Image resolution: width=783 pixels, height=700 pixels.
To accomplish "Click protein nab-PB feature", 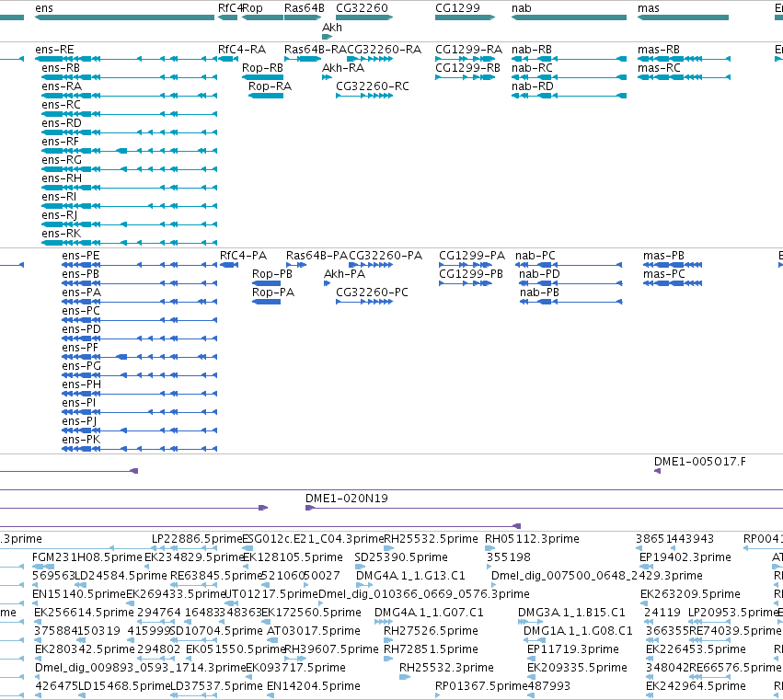I will (570, 302).
